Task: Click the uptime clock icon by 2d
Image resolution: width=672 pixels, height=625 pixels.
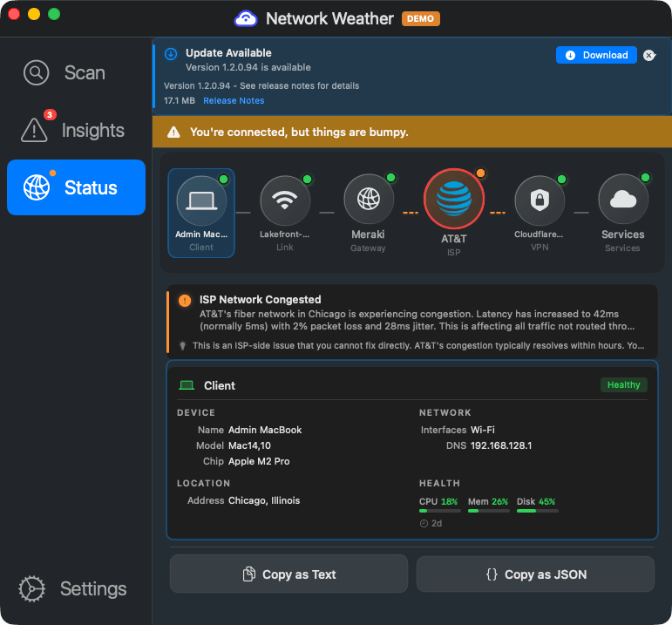Action: click(424, 523)
